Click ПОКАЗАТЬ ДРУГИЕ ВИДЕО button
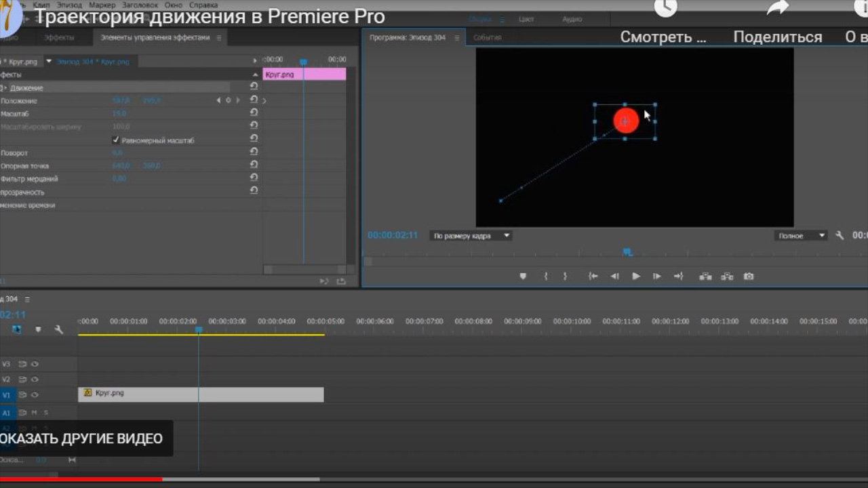Screen dimensions: 868x488 (83, 439)
